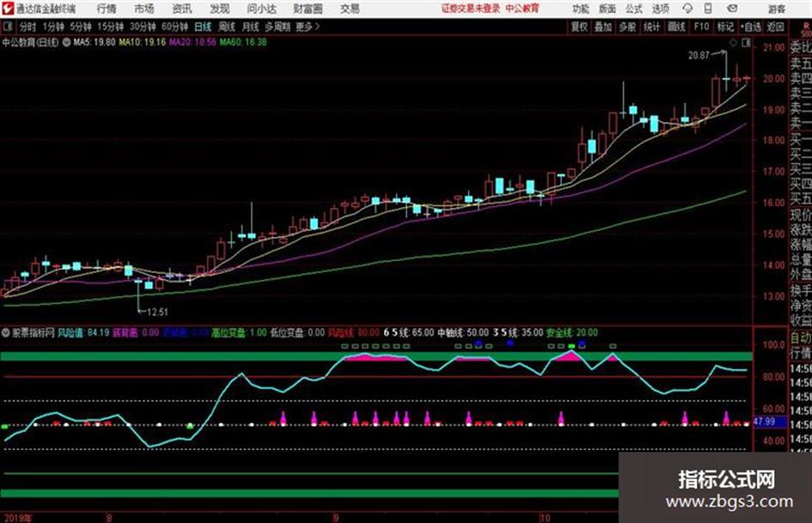Expand the 更多 period options

pos(308,27)
